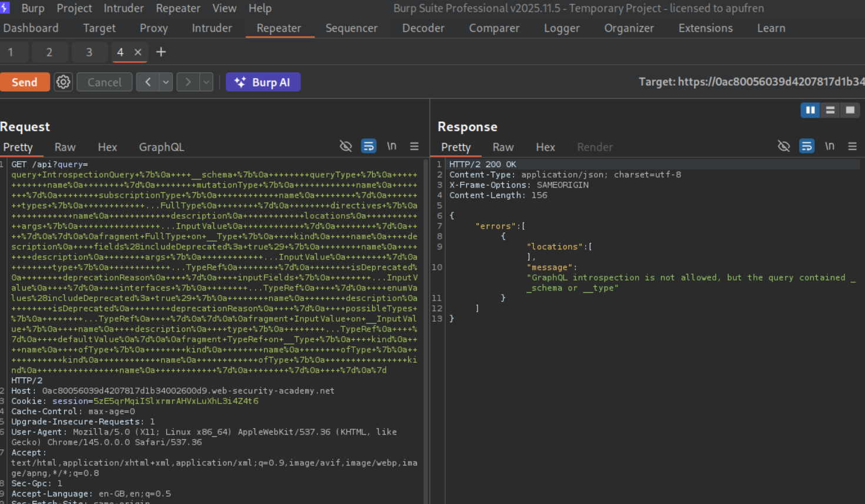The height and width of the screenshot is (504, 865).
Task: Open the Intruder menu in menu bar
Action: pos(123,8)
